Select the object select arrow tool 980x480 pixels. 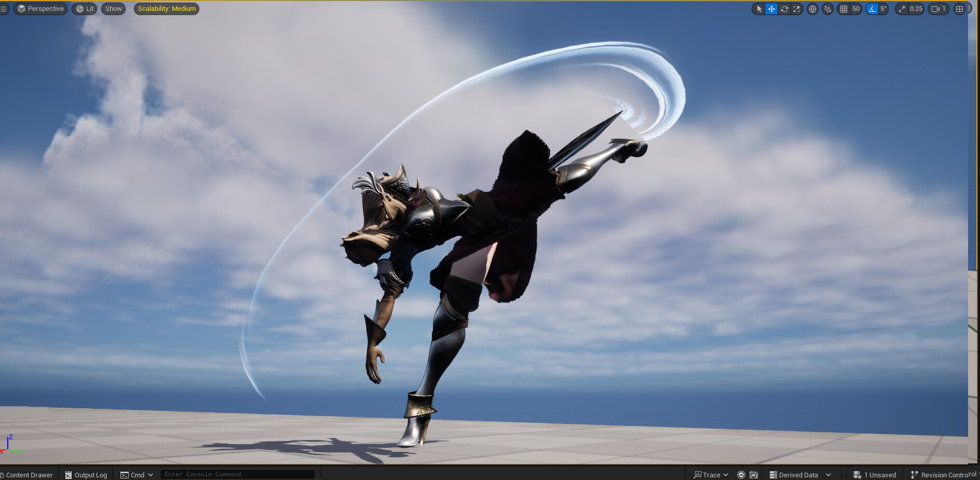pos(759,9)
